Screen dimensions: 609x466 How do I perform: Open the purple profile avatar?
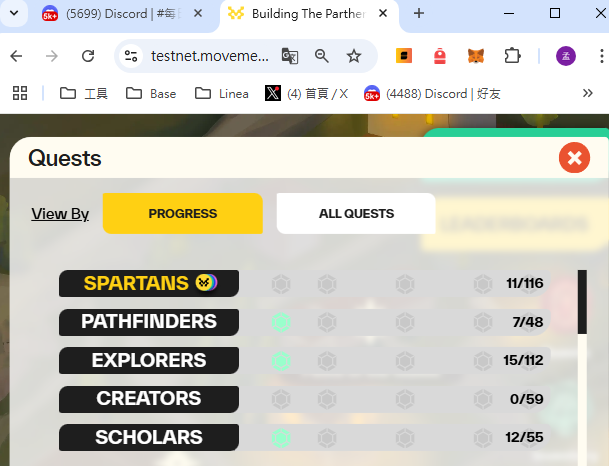[566, 56]
